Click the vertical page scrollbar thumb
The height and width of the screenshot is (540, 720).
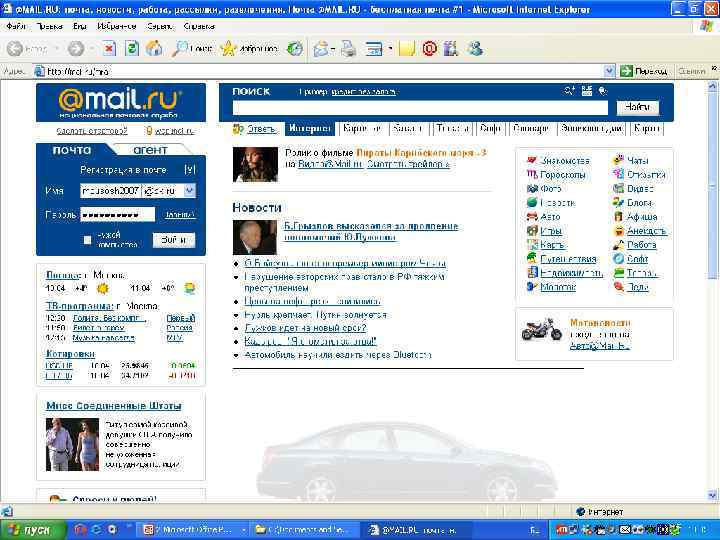712,185
